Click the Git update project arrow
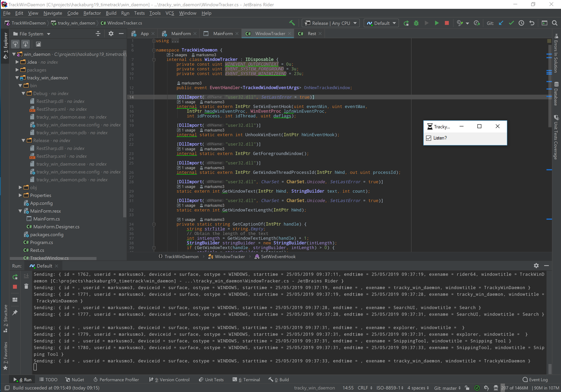Viewport: 561px width, 392px height. [501, 23]
